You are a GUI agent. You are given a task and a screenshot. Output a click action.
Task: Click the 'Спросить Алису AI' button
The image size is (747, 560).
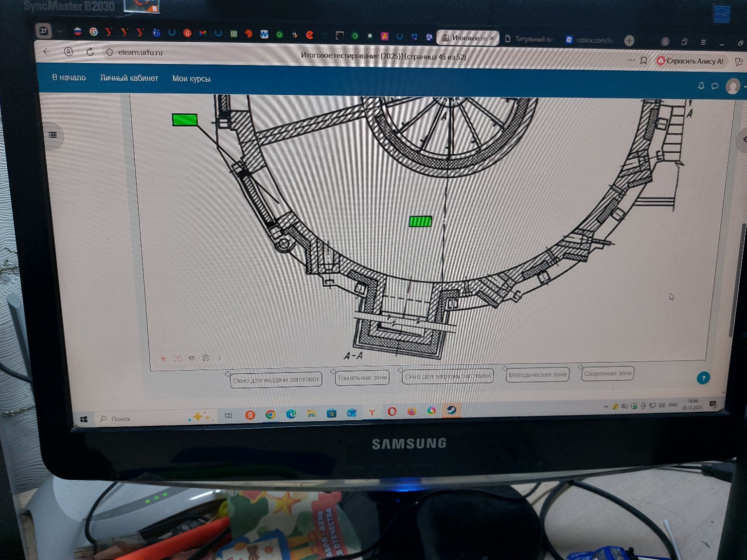coord(690,61)
